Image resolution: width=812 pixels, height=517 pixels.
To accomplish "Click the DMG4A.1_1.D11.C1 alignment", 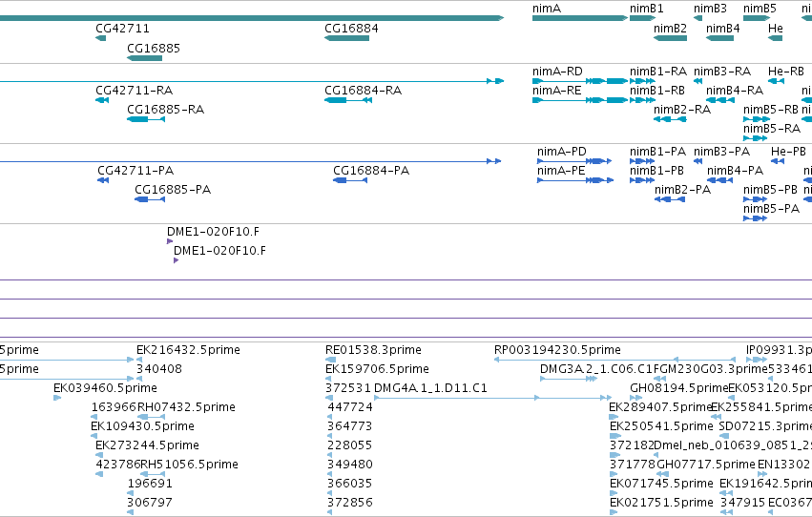I will pos(492,398).
